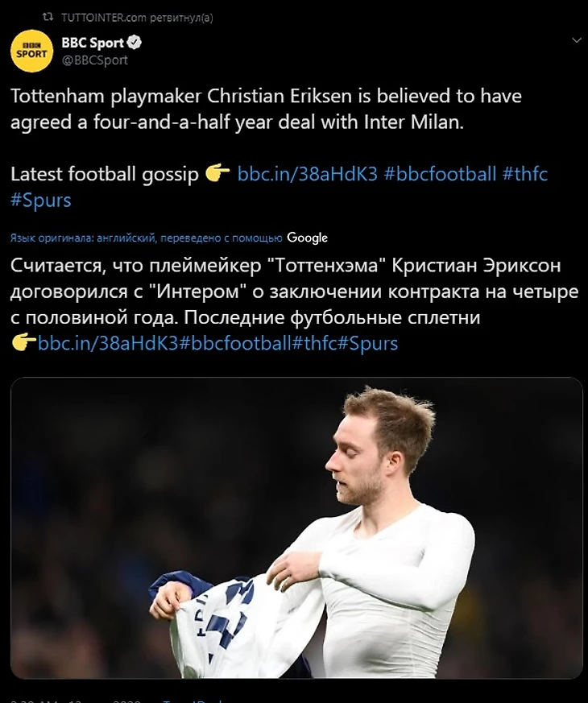This screenshot has height=703, width=588.
Task: Click the retweet icon beside TUTTOINTER.com
Action: (x=47, y=18)
